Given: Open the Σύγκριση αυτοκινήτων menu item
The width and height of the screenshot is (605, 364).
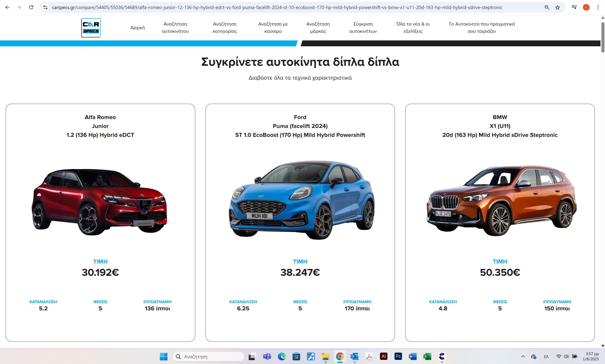Looking at the screenshot, I should [x=363, y=27].
